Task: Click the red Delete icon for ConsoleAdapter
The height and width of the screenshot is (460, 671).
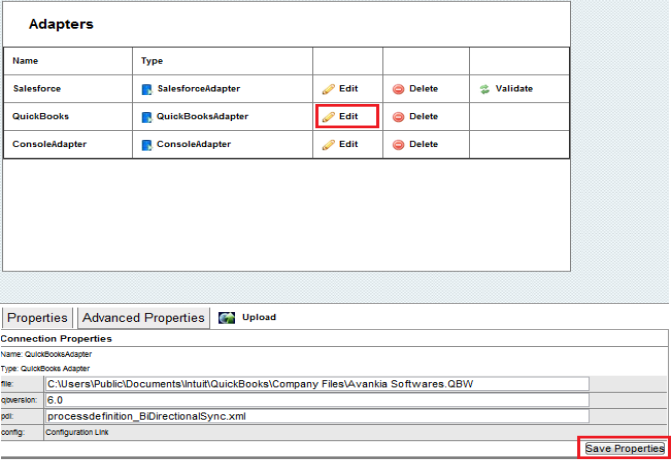Action: coord(398,145)
